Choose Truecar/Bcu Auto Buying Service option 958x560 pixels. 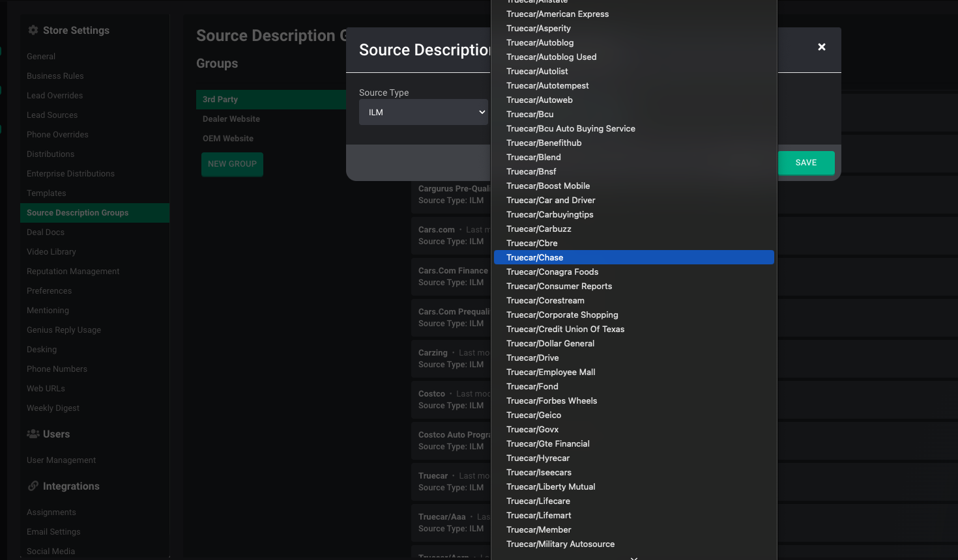tap(634, 129)
